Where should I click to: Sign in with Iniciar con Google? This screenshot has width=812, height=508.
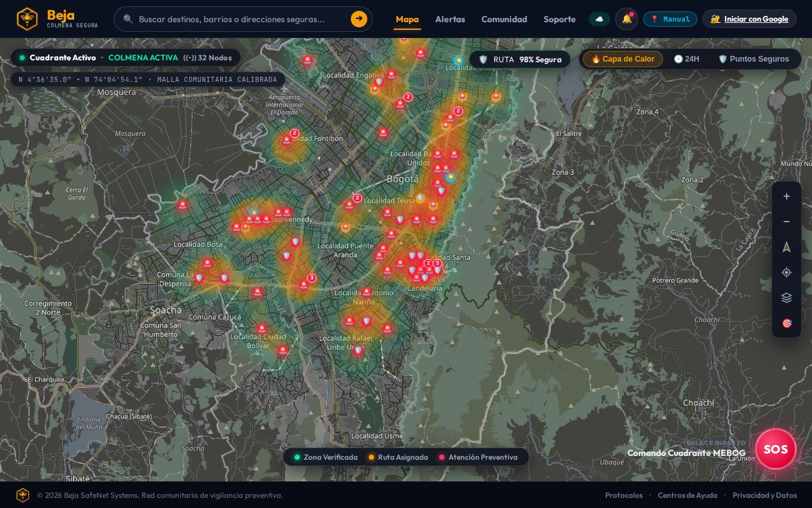point(749,19)
